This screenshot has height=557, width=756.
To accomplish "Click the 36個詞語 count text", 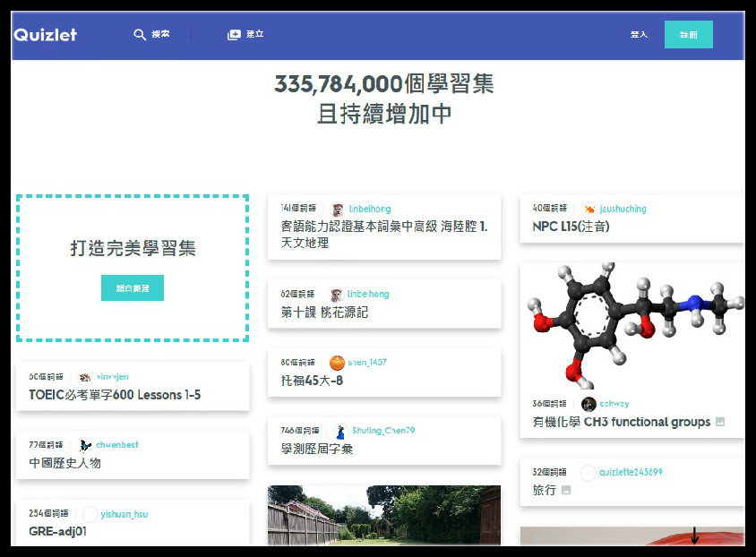I will (x=550, y=404).
